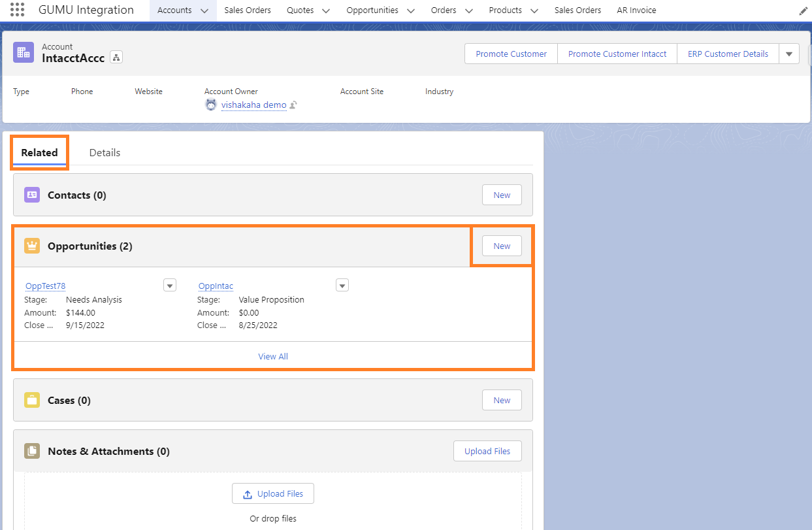Screen dimensions: 812x530
Task: Open the Opportunities (2) related list title
Action: coord(90,246)
